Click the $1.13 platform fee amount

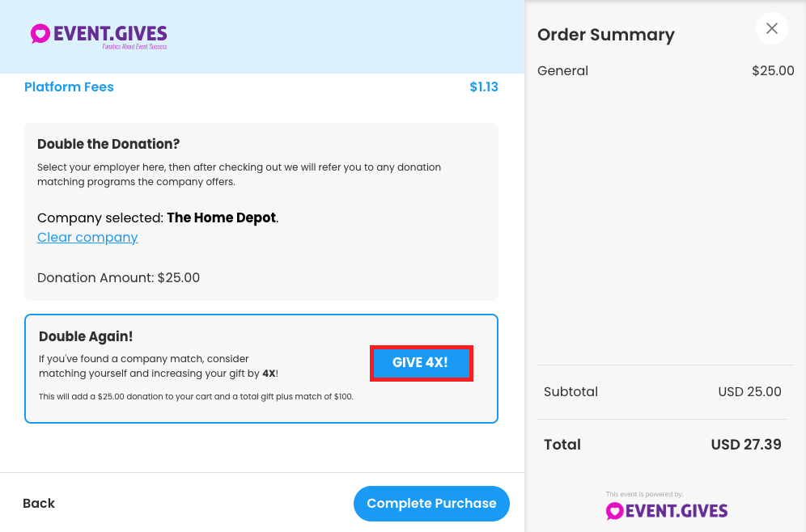(x=484, y=87)
